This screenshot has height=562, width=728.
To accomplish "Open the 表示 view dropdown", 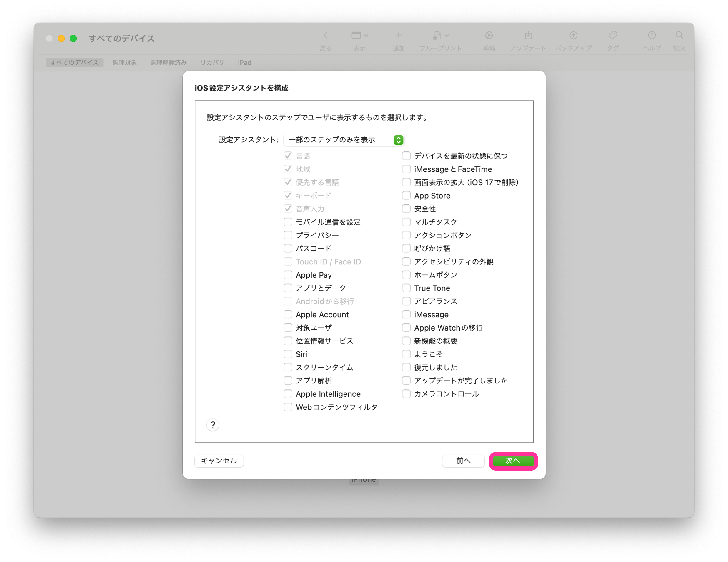I will click(x=359, y=35).
